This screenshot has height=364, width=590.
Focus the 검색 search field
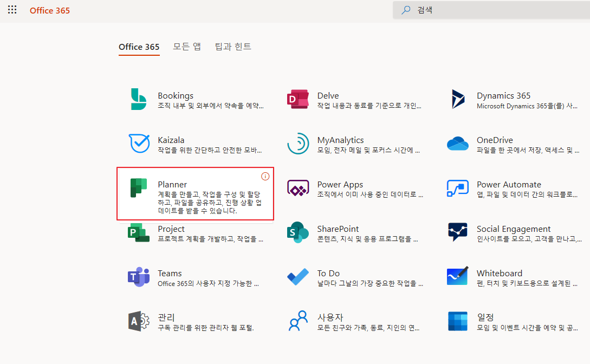(x=491, y=10)
